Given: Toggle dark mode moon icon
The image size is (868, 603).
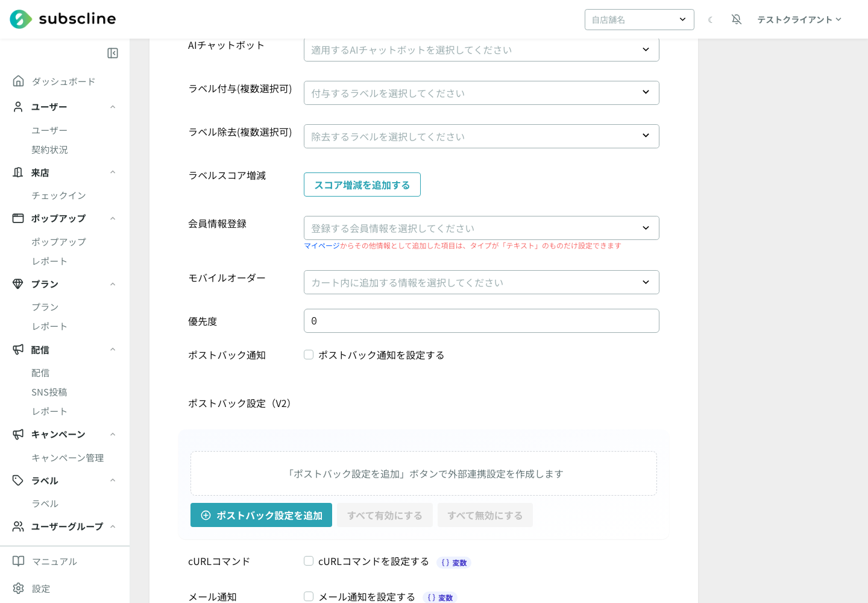Looking at the screenshot, I should click(x=711, y=20).
